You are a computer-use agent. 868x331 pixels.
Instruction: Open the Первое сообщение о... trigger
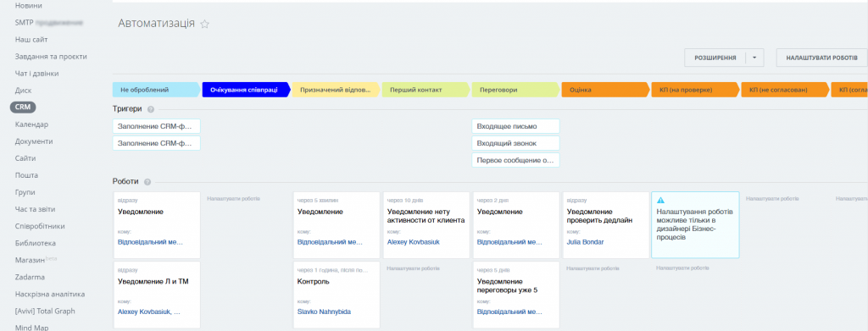515,160
